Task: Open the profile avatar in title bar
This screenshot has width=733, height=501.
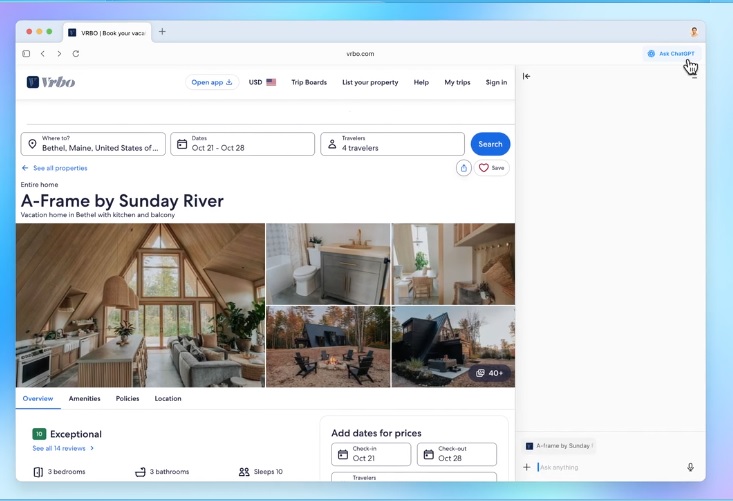Action: coord(694,32)
